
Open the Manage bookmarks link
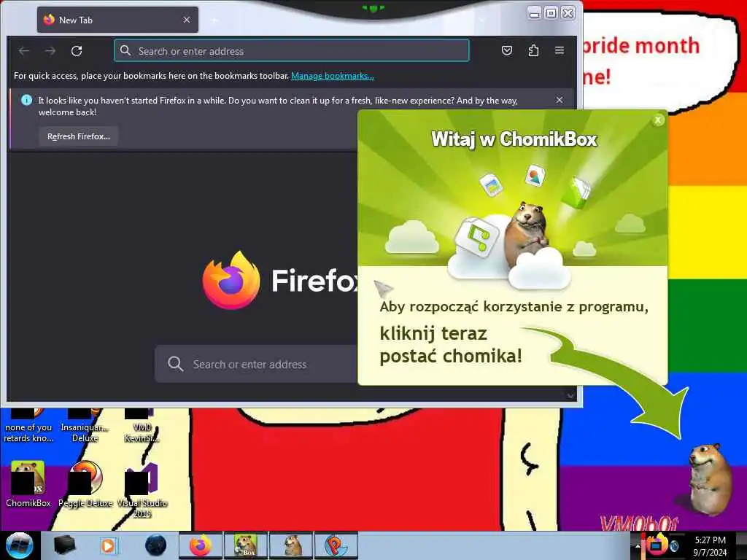tap(333, 76)
